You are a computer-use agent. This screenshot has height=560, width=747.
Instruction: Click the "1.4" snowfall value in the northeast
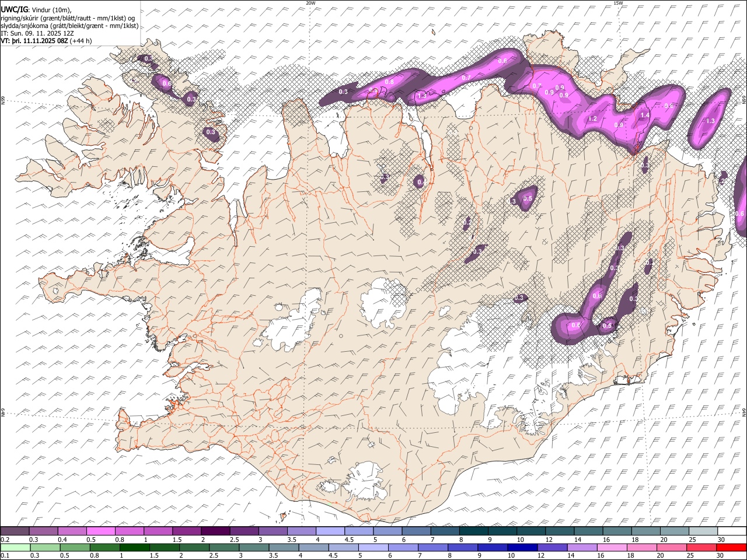[x=645, y=116]
